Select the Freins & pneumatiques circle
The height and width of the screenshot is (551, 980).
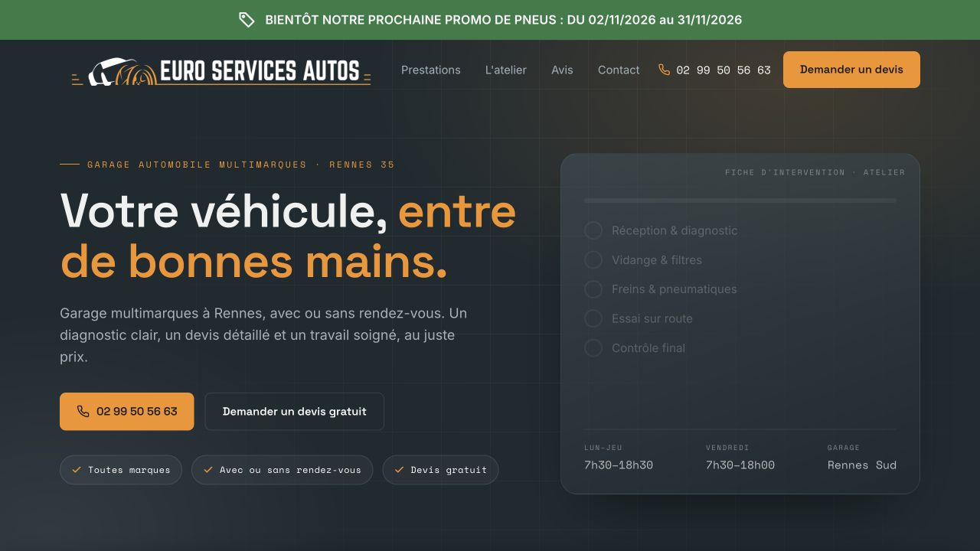pyautogui.click(x=593, y=289)
